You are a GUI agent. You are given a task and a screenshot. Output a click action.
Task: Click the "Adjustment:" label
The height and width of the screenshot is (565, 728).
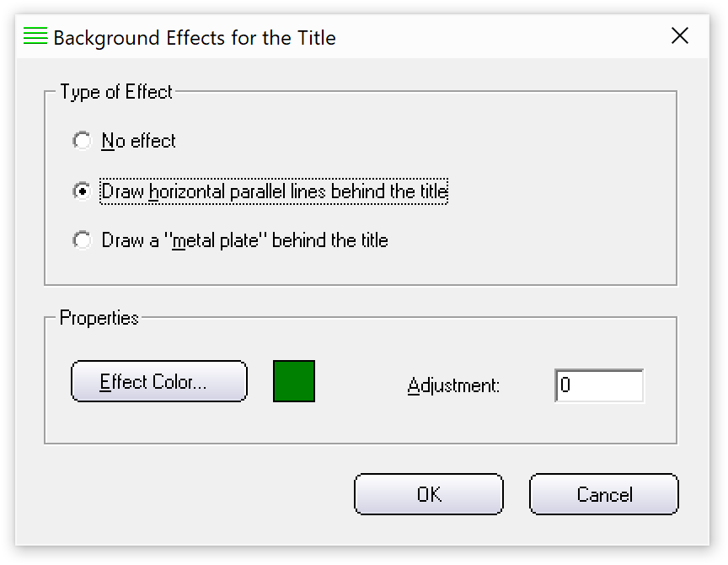click(453, 385)
